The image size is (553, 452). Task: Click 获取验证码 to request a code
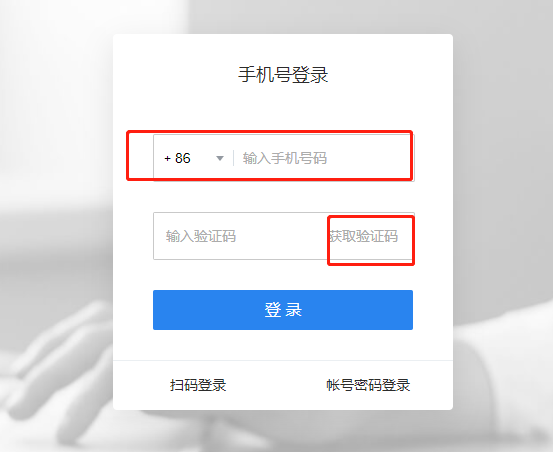point(364,236)
